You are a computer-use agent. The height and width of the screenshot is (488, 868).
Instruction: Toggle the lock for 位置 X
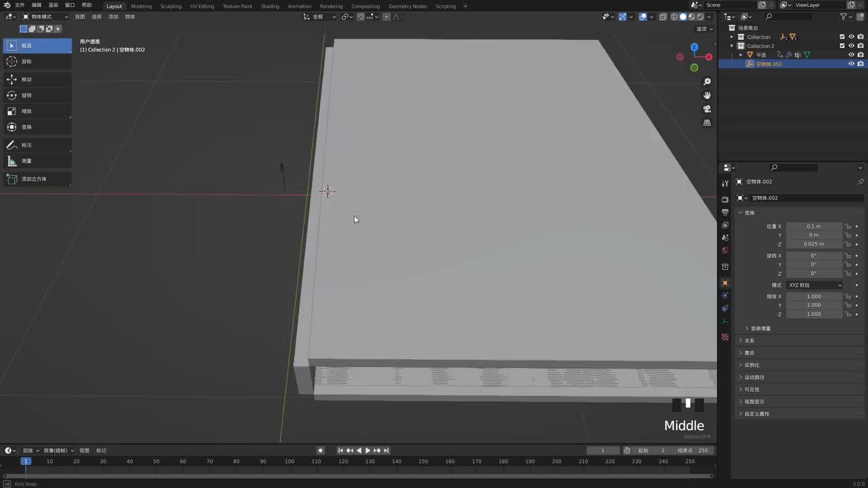tap(848, 226)
